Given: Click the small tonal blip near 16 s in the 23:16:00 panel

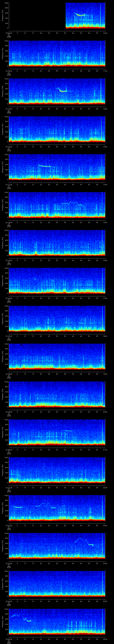Looking at the screenshot, I should (35, 278).
